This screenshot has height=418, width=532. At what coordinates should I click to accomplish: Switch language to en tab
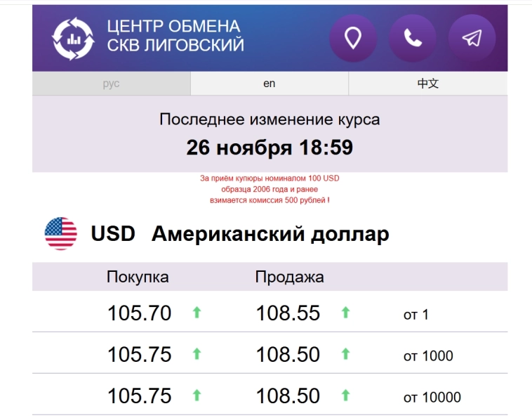pyautogui.click(x=270, y=84)
